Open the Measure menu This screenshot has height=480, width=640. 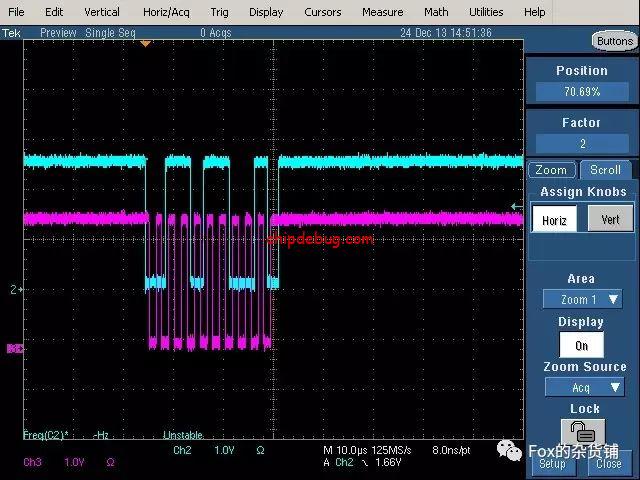pyautogui.click(x=382, y=12)
